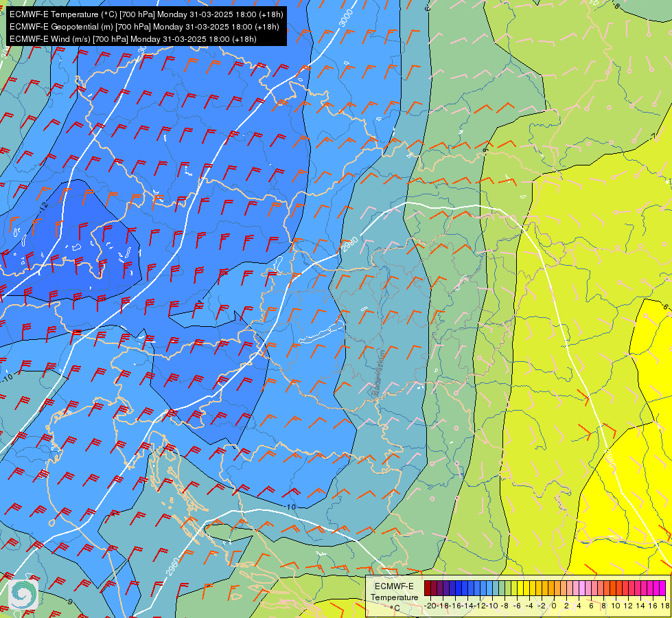This screenshot has width=672, height=618.
Task: Click the -7 isotherm label on right edge
Action: click(x=653, y=137)
